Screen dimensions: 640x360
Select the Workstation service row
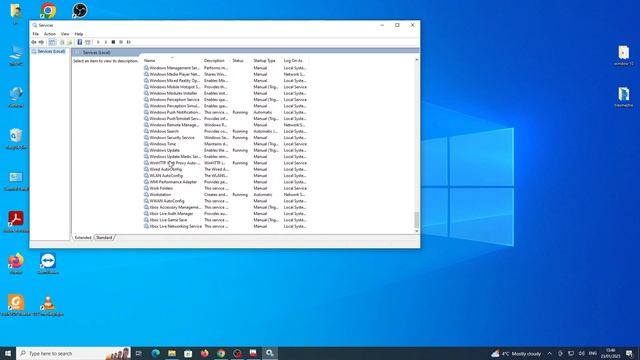pos(225,195)
